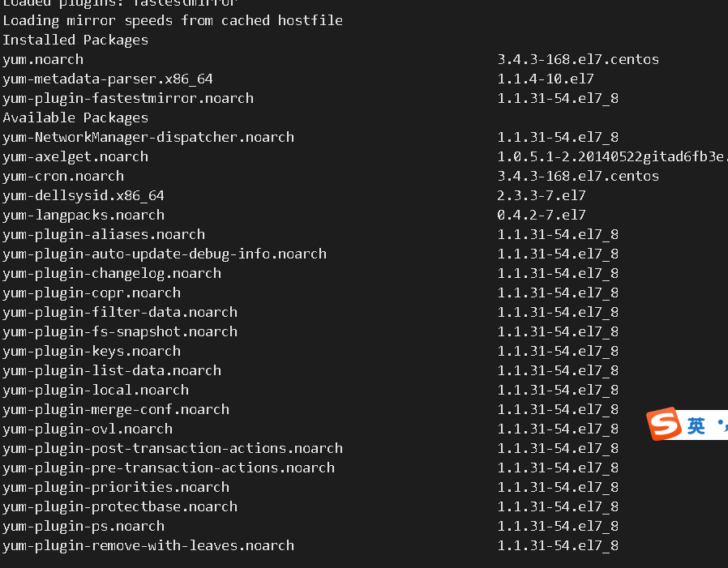
Task: Click the "Loading mirror speeds" output line
Action: (173, 20)
